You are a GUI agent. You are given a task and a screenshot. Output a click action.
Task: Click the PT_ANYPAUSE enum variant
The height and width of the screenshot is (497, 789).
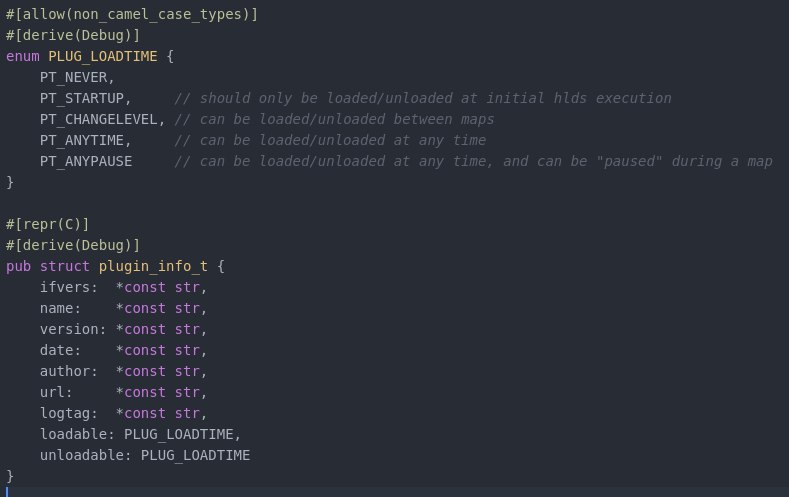tap(86, 161)
